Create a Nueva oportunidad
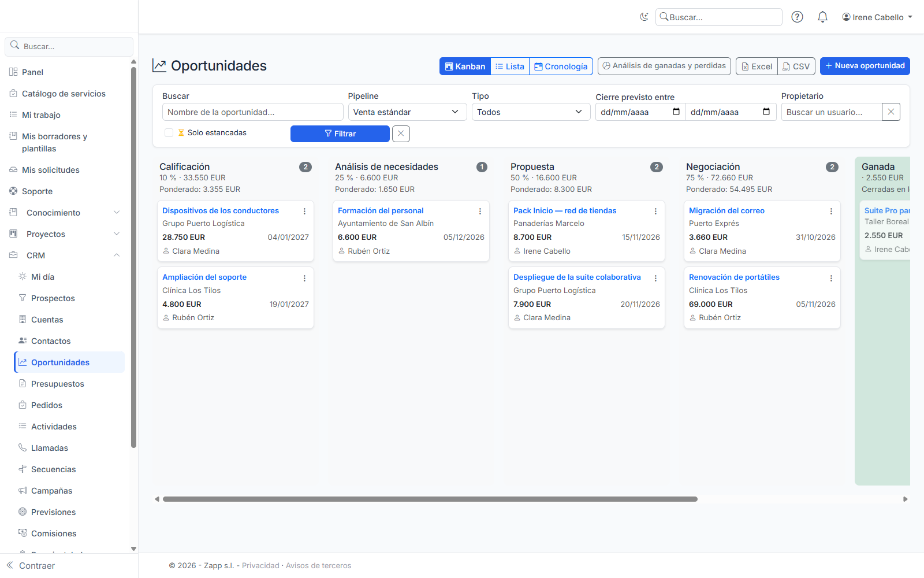Viewport: 924px width, 578px height. (x=865, y=66)
